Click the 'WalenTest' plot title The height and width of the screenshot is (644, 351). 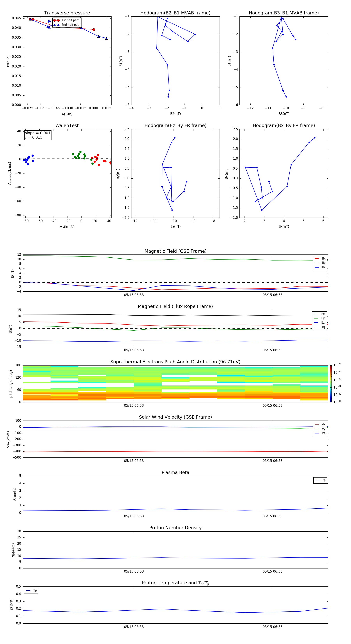[x=67, y=125]
